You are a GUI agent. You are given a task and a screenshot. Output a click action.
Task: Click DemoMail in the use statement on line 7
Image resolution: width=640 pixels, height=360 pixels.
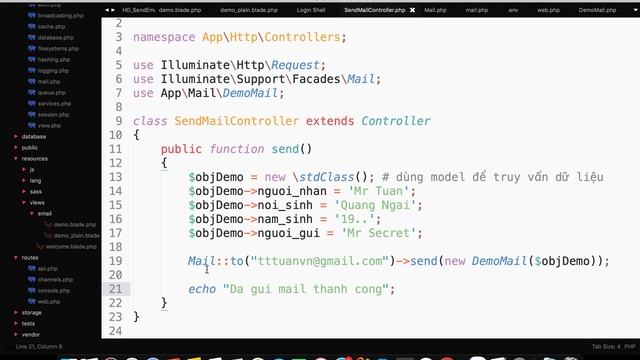pyautogui.click(x=250, y=93)
